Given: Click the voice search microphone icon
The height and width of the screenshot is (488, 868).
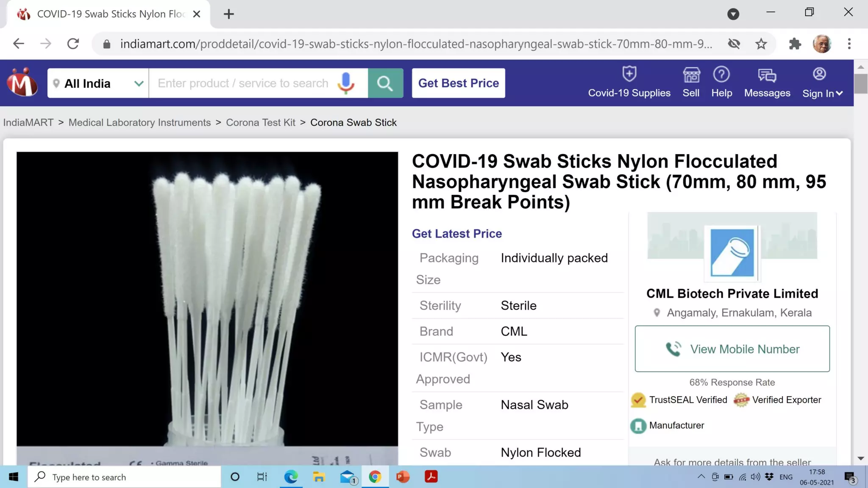Looking at the screenshot, I should click(x=346, y=83).
